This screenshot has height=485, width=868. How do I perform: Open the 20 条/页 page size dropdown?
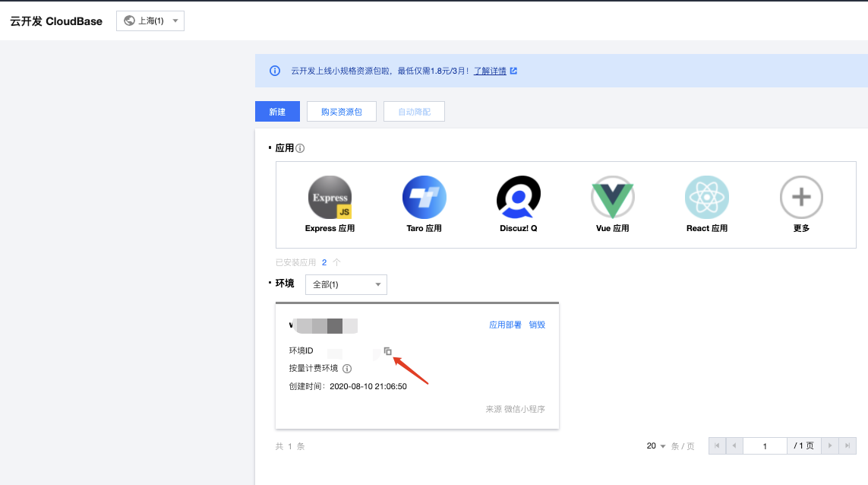click(x=656, y=445)
